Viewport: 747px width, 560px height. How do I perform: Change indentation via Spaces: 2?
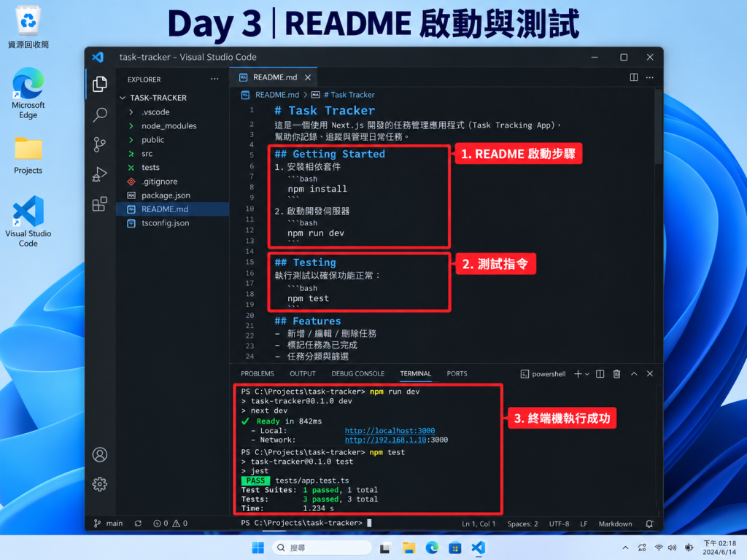522,524
